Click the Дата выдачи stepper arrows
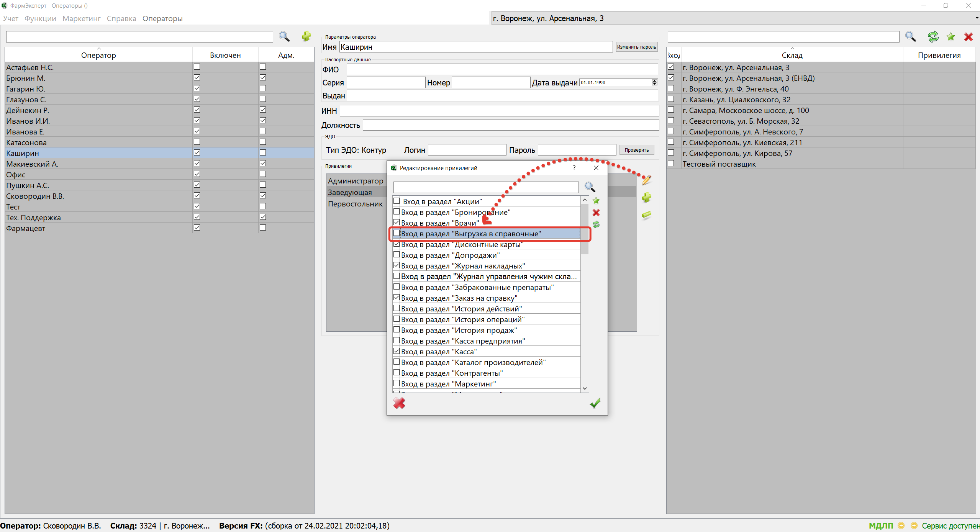Image resolution: width=980 pixels, height=532 pixels. click(x=654, y=82)
